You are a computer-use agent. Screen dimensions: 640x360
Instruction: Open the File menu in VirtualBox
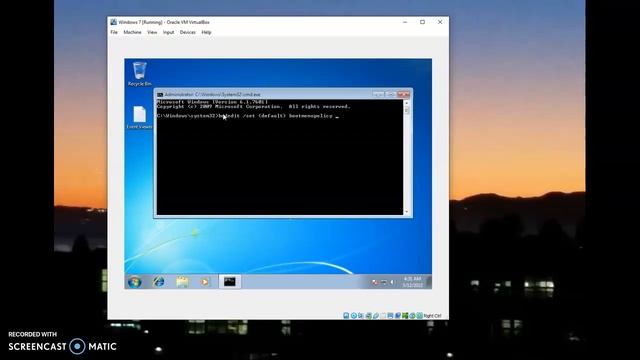pyautogui.click(x=114, y=32)
